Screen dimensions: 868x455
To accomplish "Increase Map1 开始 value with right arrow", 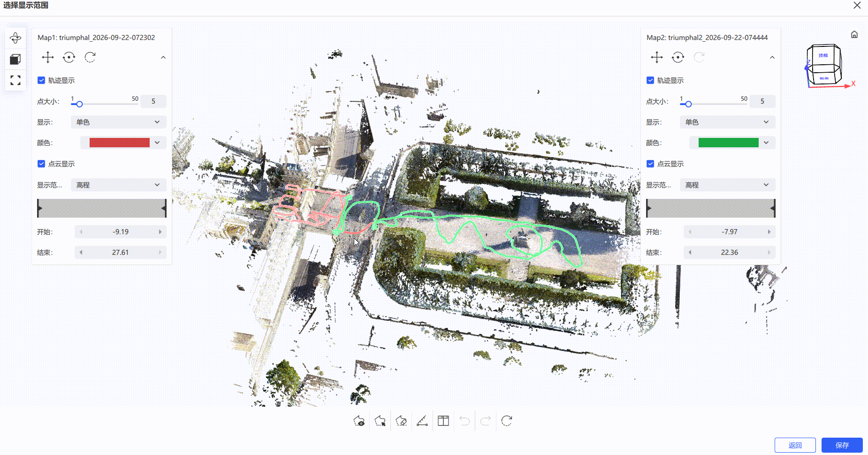I will (160, 232).
